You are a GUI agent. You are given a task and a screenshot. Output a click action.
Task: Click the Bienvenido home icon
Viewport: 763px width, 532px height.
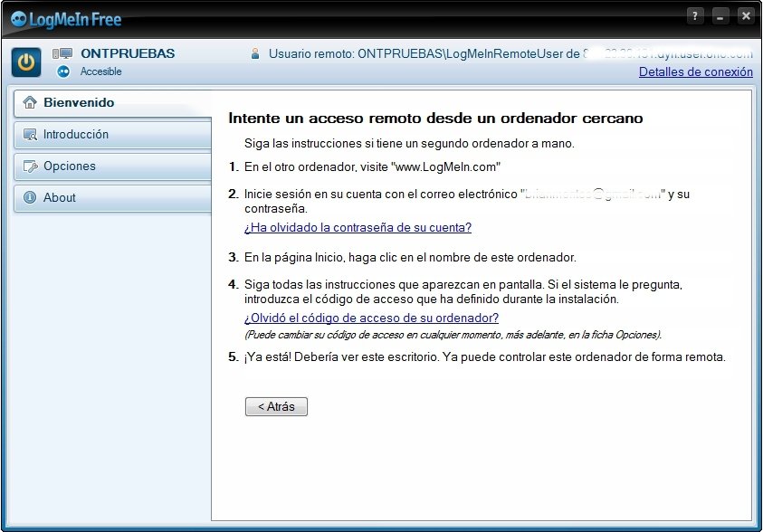[30, 102]
